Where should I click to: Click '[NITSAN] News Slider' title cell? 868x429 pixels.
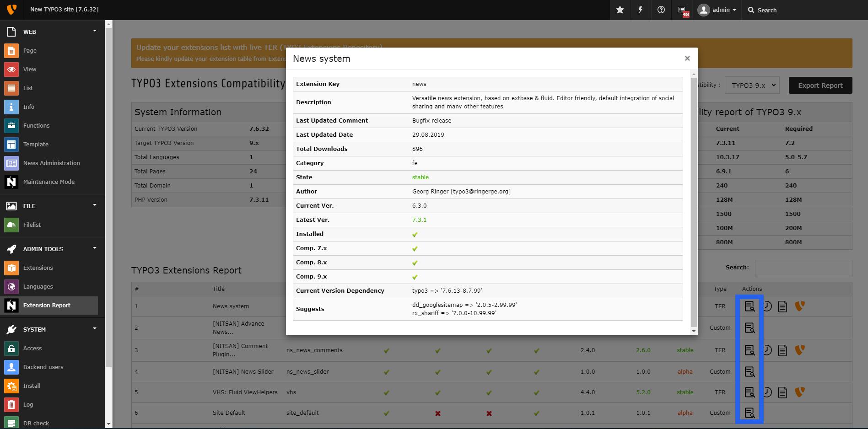[x=243, y=372]
